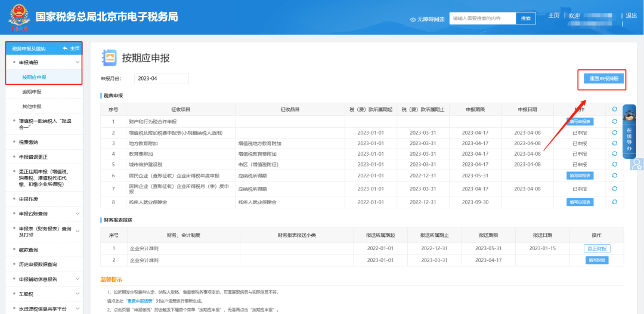Click the 征收项目 column header

click(181, 109)
